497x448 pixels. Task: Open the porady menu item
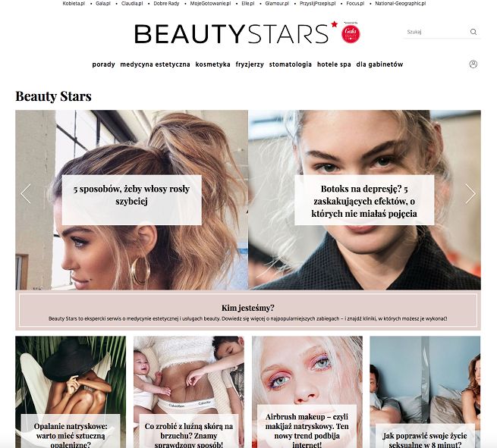[103, 64]
